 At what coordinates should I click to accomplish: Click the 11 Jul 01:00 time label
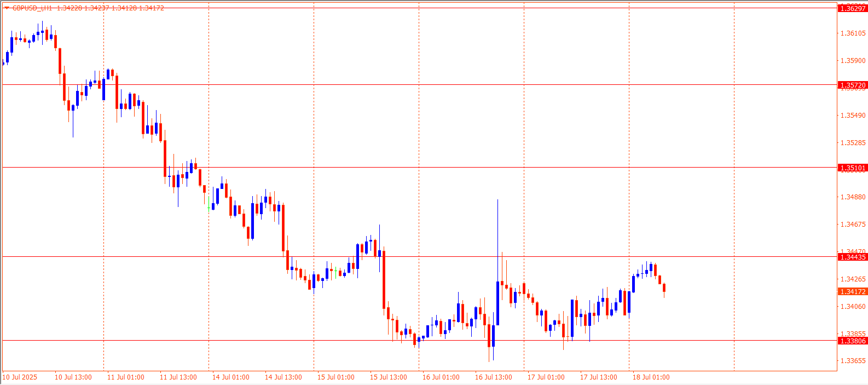click(x=126, y=377)
